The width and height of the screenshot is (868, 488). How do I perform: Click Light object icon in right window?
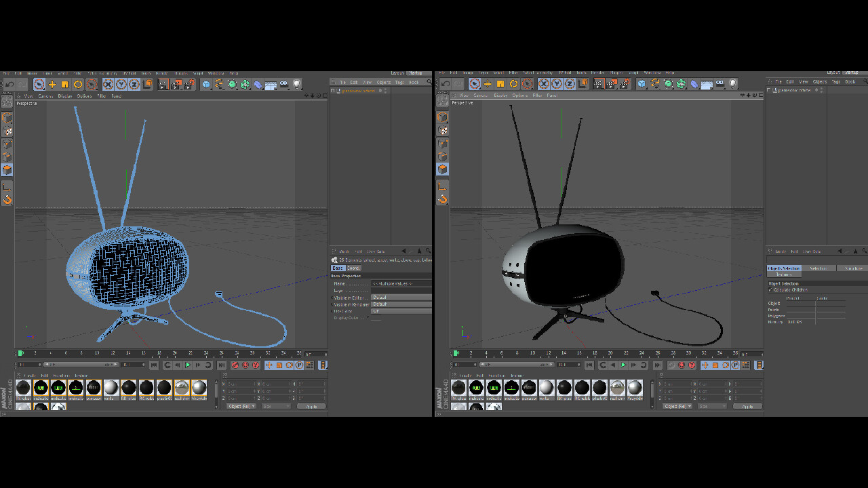click(x=732, y=84)
